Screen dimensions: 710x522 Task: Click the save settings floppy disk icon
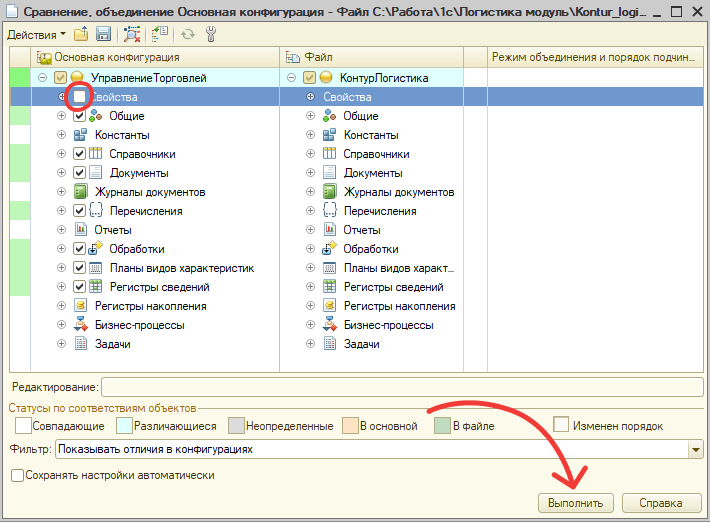click(x=103, y=34)
